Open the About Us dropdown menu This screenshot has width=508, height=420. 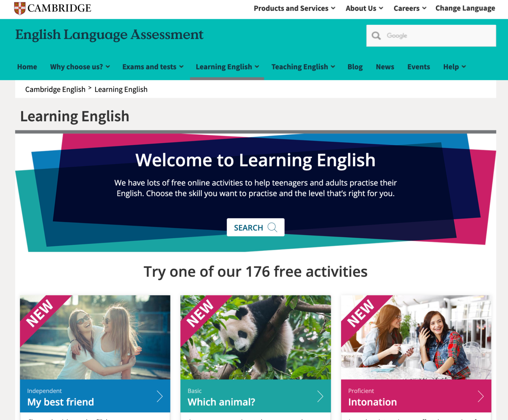coord(364,8)
